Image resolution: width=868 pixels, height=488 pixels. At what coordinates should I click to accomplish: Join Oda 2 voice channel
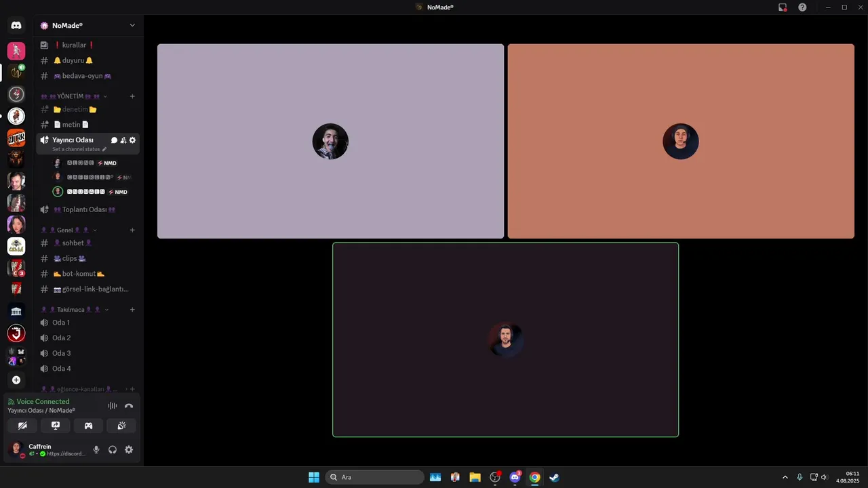pos(88,338)
